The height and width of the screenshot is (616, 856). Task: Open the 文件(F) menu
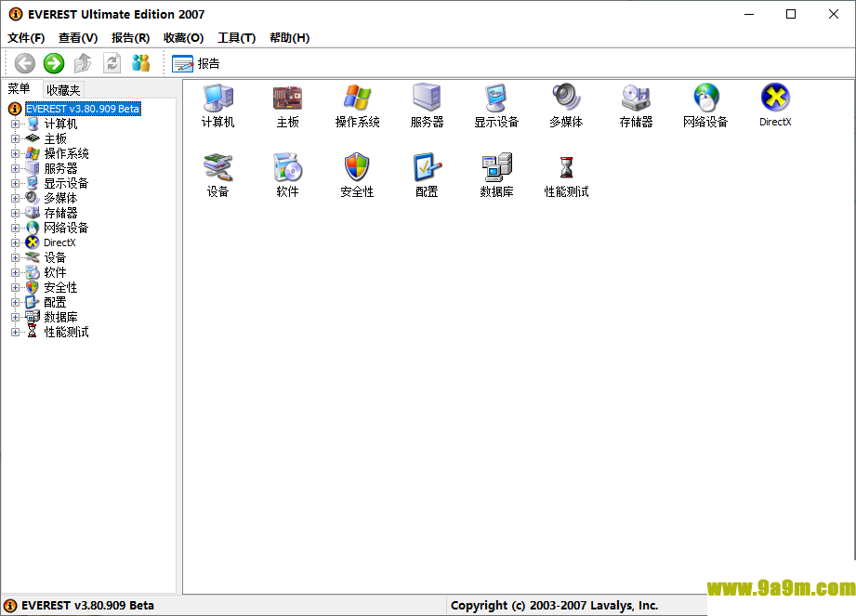click(x=26, y=38)
